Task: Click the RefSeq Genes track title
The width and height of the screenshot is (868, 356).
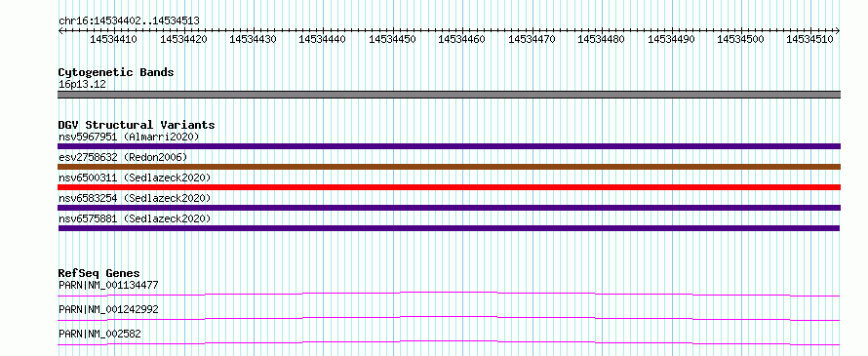Action: 99,273
